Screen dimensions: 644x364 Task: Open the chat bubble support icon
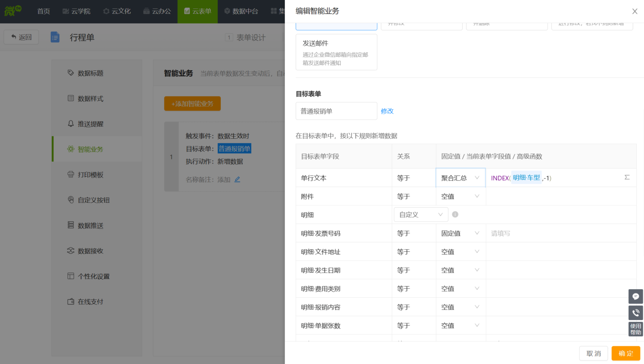(x=635, y=297)
